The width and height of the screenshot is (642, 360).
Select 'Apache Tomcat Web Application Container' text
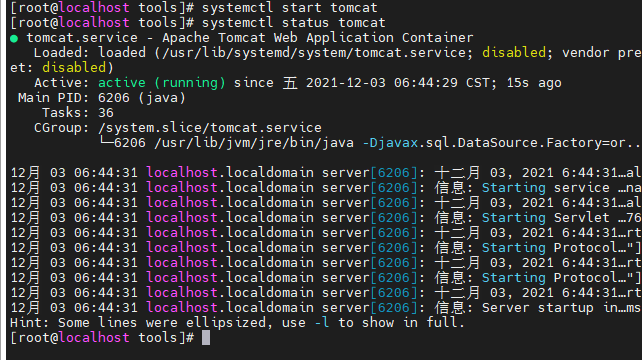[318, 38]
